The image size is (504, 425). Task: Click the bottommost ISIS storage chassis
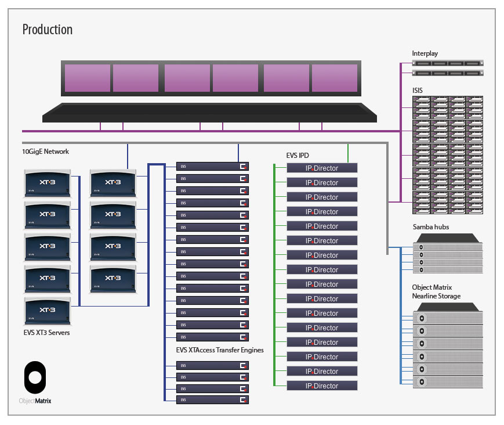pos(448,203)
